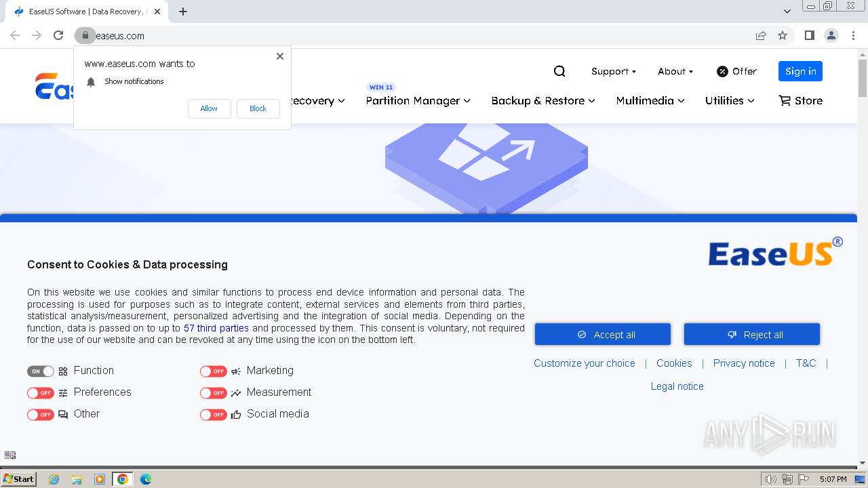Turn on the Measurement cookie switch
The height and width of the screenshot is (488, 868).
click(214, 393)
